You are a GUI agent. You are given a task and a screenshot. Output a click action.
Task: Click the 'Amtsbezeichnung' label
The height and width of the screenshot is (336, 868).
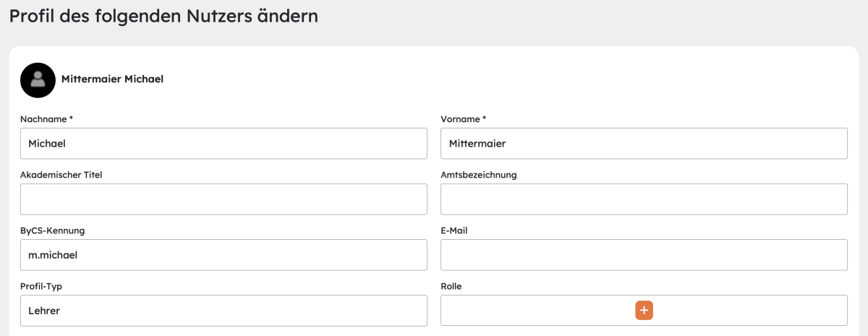pyautogui.click(x=479, y=174)
